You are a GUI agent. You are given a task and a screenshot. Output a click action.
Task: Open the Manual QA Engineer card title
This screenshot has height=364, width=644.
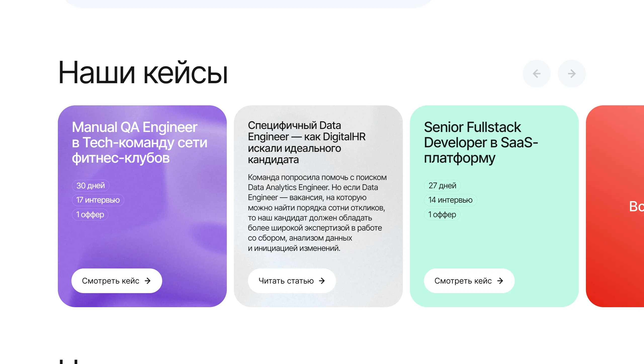pyautogui.click(x=139, y=142)
